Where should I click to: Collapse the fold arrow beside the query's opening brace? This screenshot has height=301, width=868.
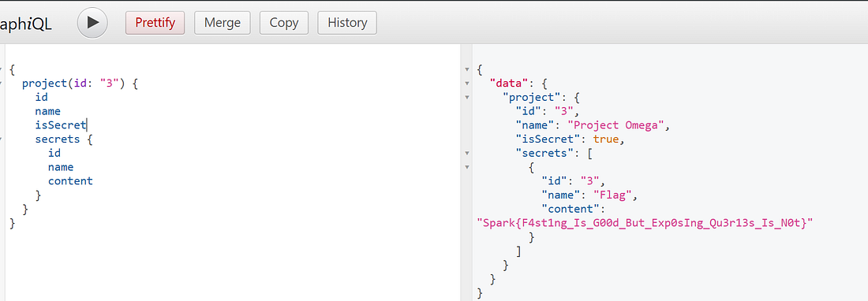pos(1,69)
